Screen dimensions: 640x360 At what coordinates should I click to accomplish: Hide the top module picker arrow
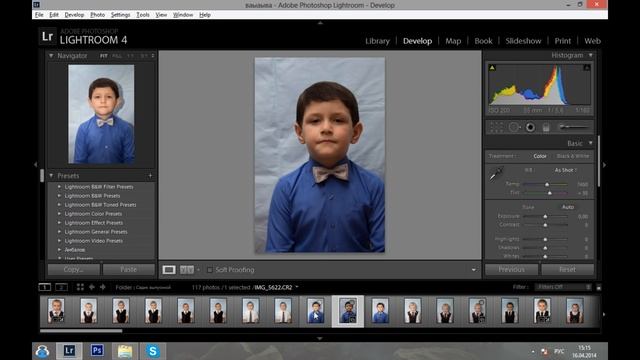tap(320, 23)
